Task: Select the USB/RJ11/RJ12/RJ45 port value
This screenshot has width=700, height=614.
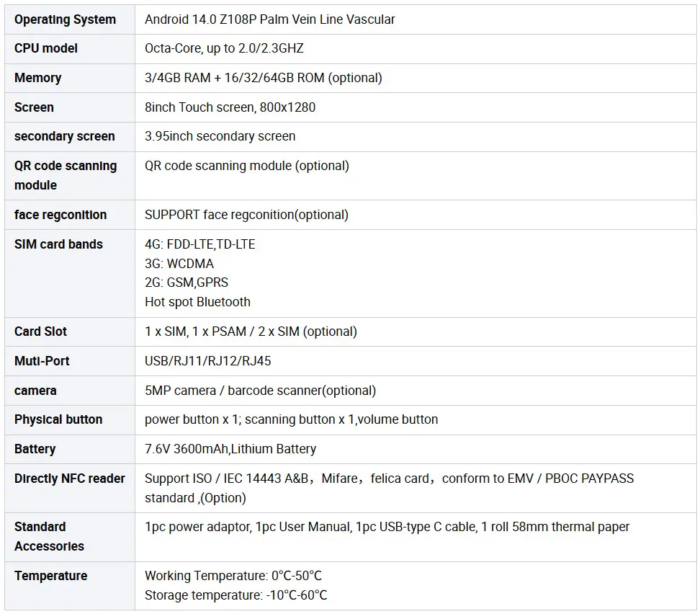Action: (207, 361)
